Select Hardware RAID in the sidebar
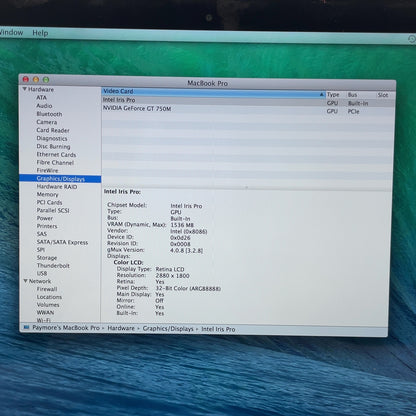The height and width of the screenshot is (416, 416). (57, 187)
